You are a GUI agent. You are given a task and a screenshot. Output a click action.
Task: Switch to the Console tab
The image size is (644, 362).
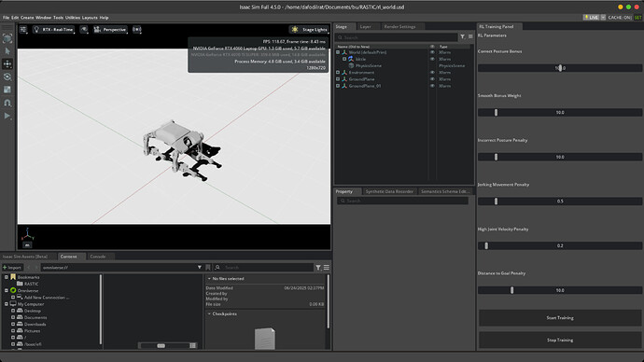tap(98, 257)
